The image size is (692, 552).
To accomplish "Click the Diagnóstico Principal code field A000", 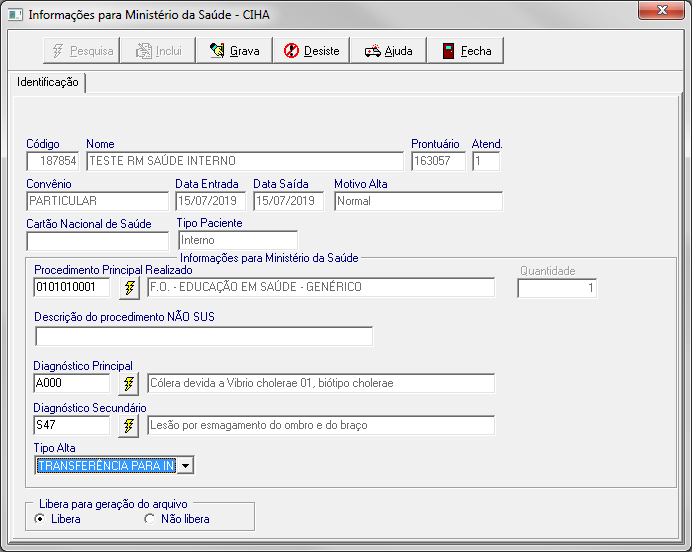I will pyautogui.click(x=71, y=383).
